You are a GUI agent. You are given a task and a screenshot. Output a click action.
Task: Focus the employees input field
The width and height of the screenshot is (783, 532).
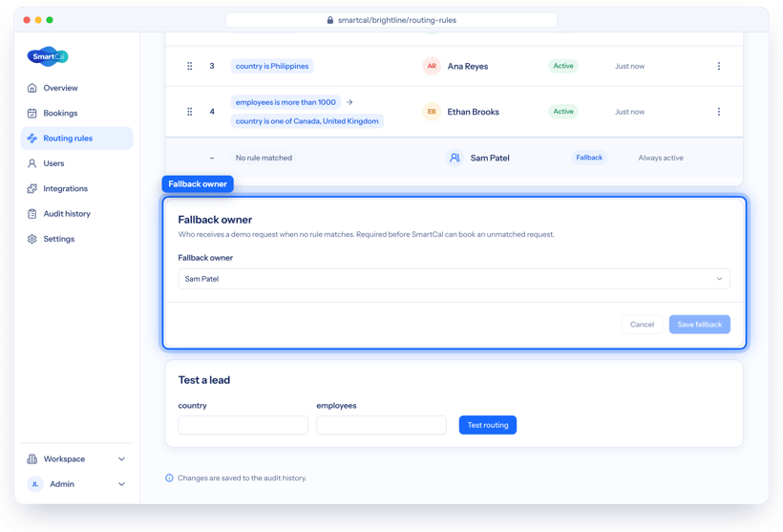[x=382, y=425]
